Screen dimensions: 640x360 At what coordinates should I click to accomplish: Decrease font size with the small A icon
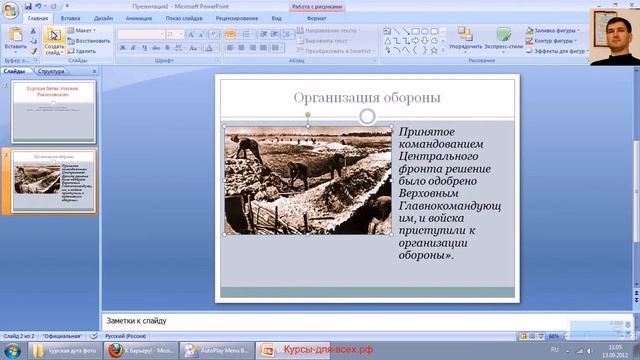coord(201,35)
